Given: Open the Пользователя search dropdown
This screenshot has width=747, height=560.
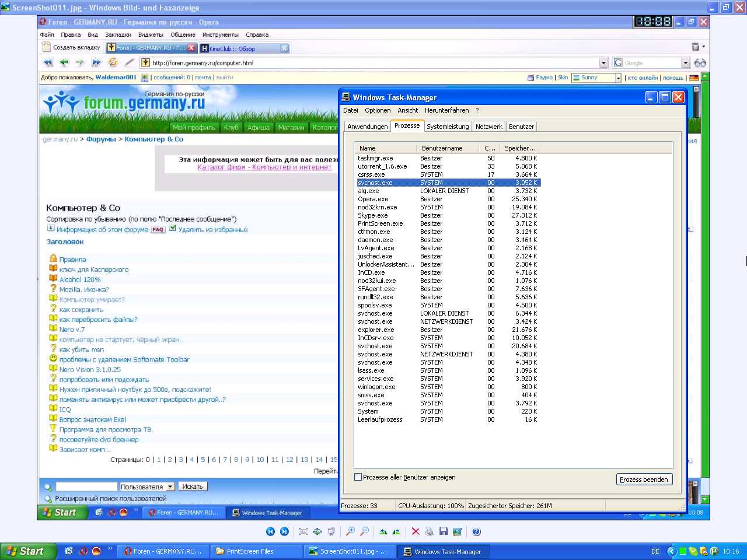Looking at the screenshot, I should (x=170, y=487).
